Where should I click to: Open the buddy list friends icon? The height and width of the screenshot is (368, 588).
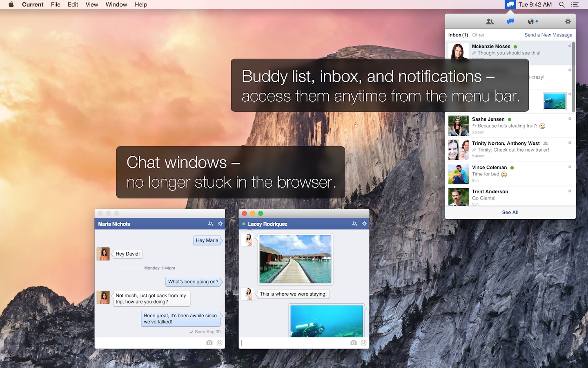[x=490, y=22]
